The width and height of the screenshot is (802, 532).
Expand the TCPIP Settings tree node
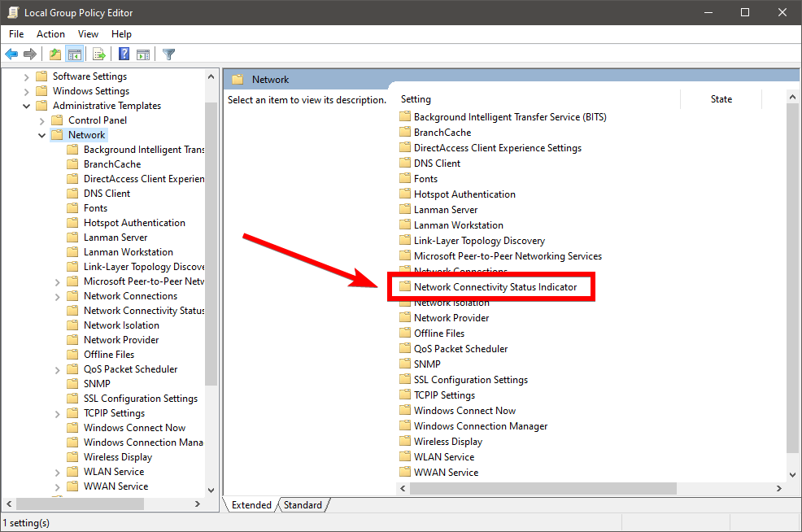point(57,413)
